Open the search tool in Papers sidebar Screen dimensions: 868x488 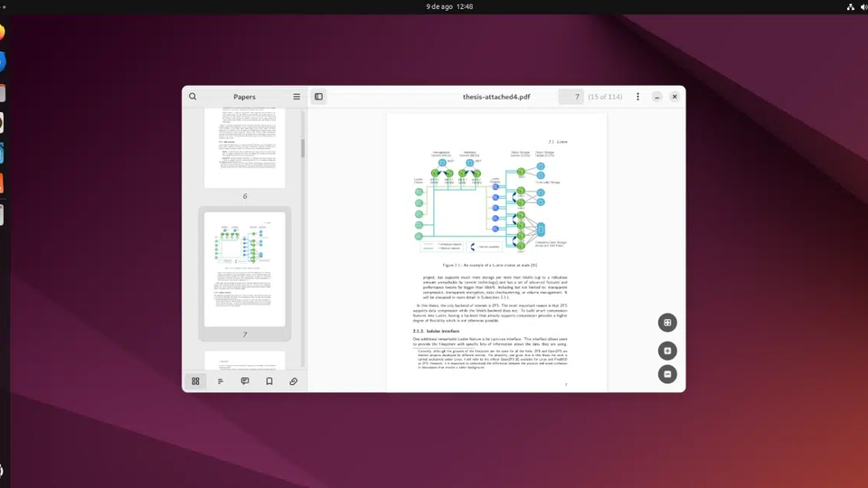193,97
